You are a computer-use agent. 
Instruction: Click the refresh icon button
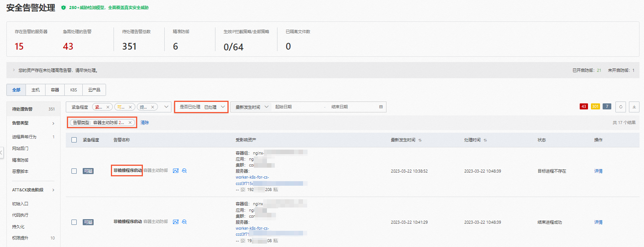pyautogui.click(x=621, y=107)
